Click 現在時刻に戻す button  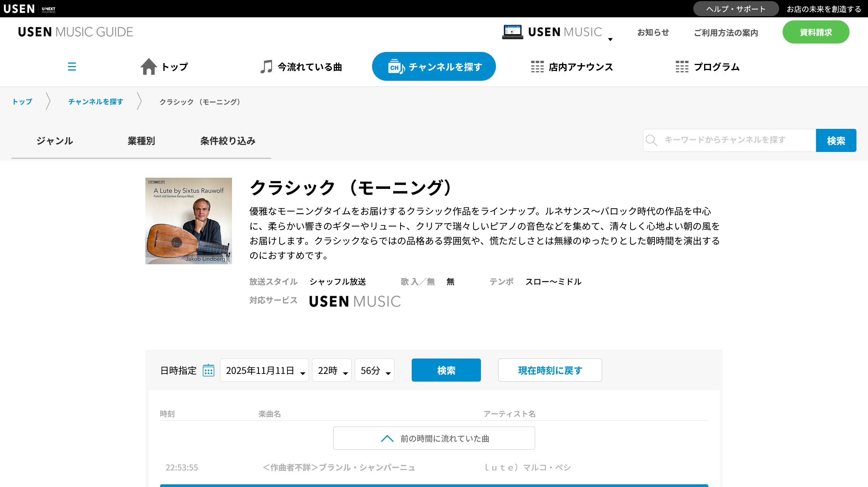pyautogui.click(x=550, y=370)
